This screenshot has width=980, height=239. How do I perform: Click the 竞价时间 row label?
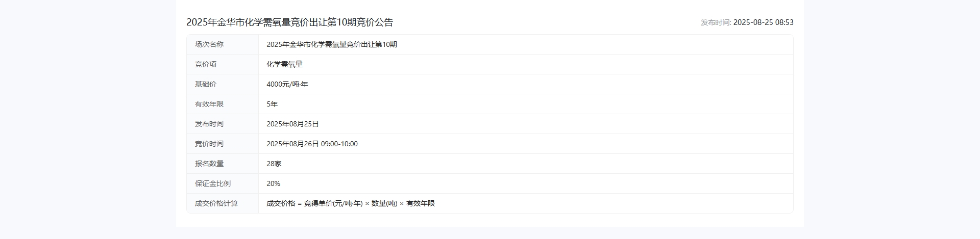209,144
